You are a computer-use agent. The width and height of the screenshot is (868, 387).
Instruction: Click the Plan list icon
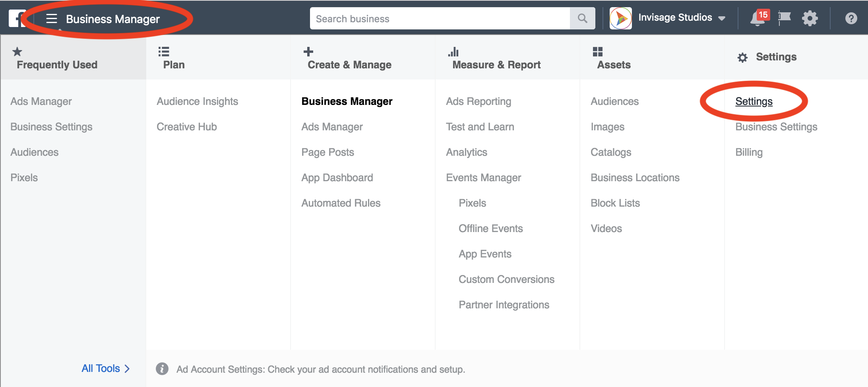(164, 51)
